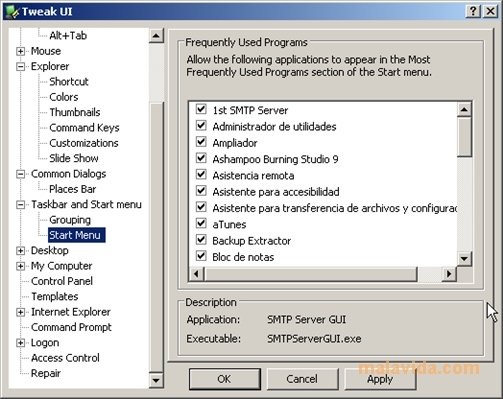Uncheck the aTunes checkbox
Screen dimensions: 503x399
click(x=201, y=223)
